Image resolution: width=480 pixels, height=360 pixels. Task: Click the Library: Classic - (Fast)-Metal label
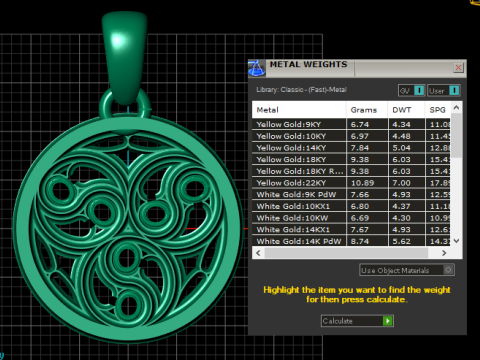pos(301,90)
